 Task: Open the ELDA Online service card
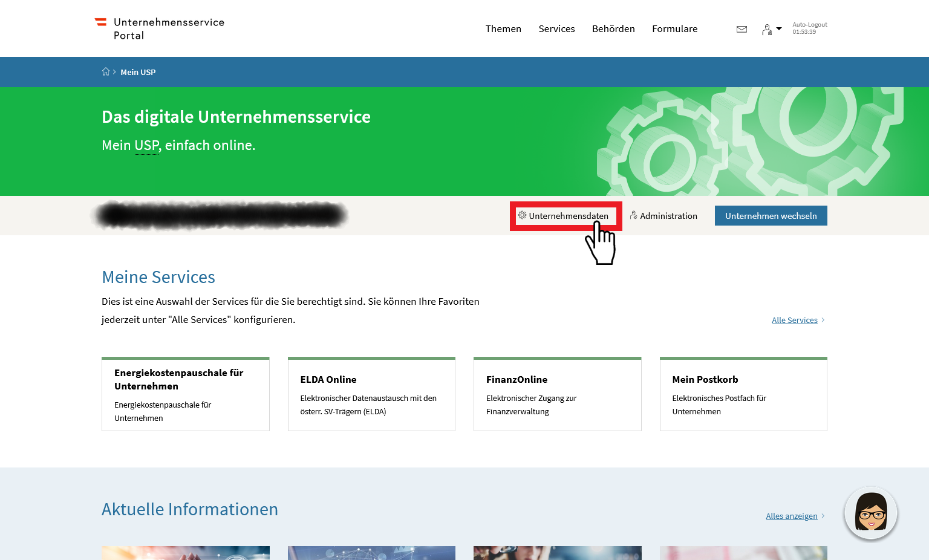(x=371, y=394)
